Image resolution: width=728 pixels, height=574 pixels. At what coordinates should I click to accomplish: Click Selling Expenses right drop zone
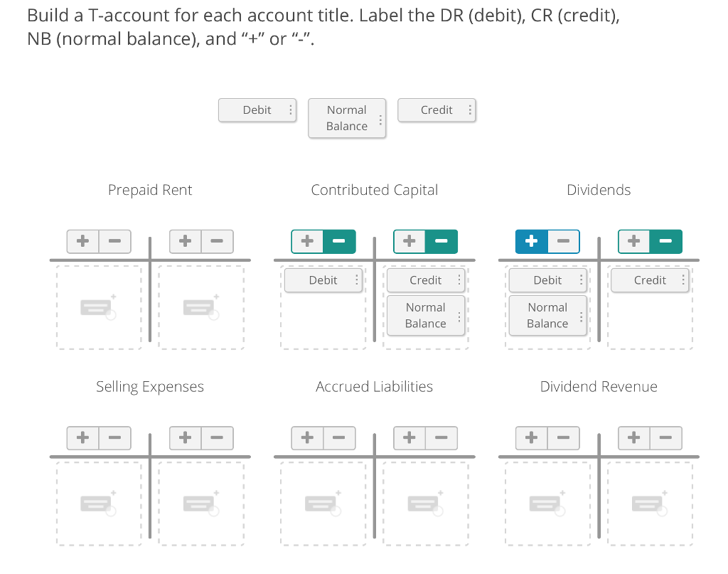coord(201,504)
